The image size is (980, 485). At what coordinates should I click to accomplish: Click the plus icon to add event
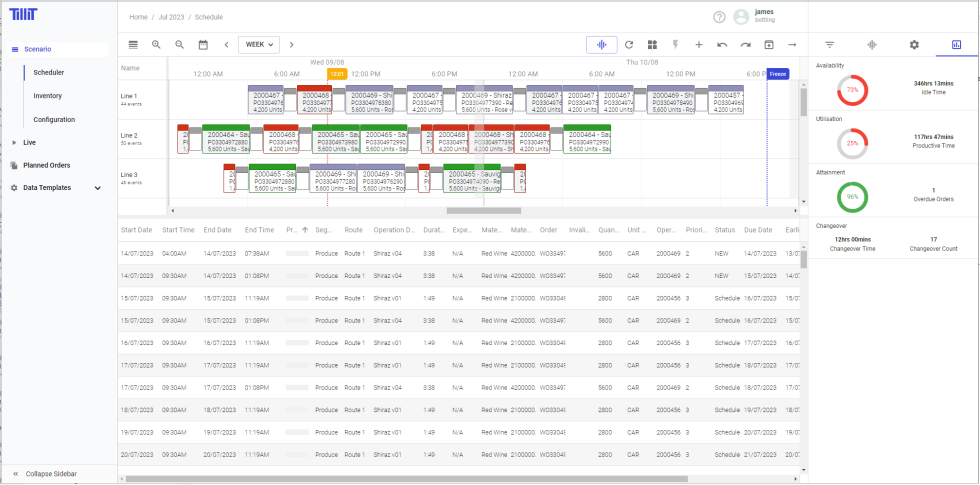[x=699, y=45]
